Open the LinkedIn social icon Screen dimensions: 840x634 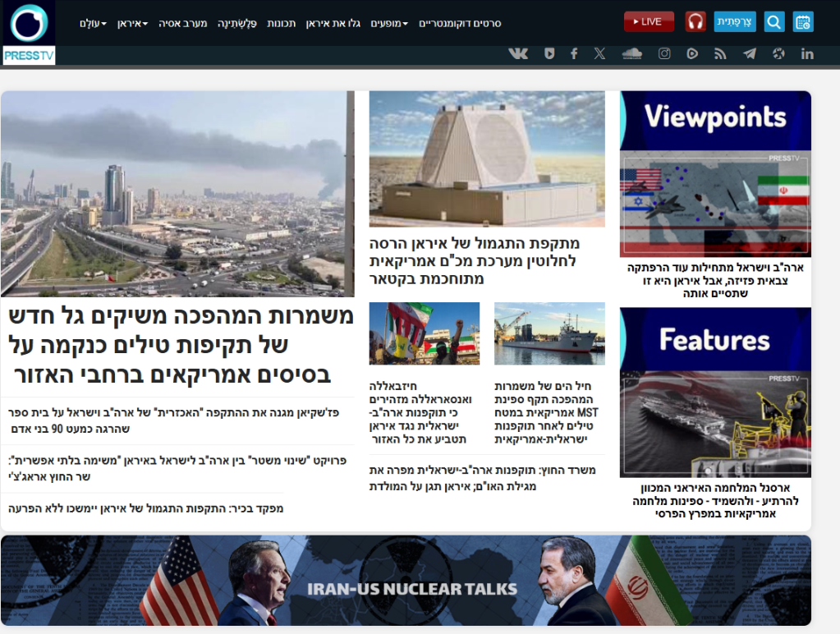(807, 53)
